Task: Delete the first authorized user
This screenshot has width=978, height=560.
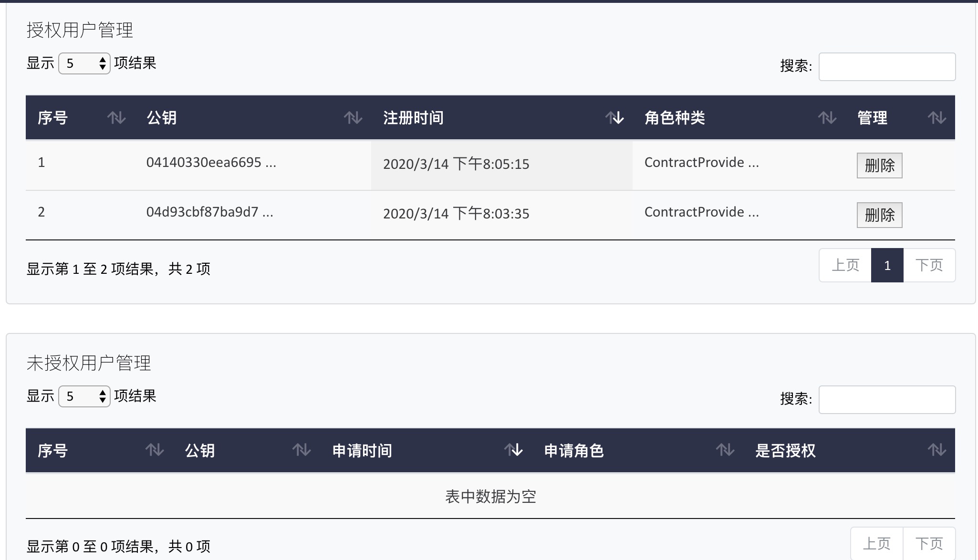Action: click(879, 166)
